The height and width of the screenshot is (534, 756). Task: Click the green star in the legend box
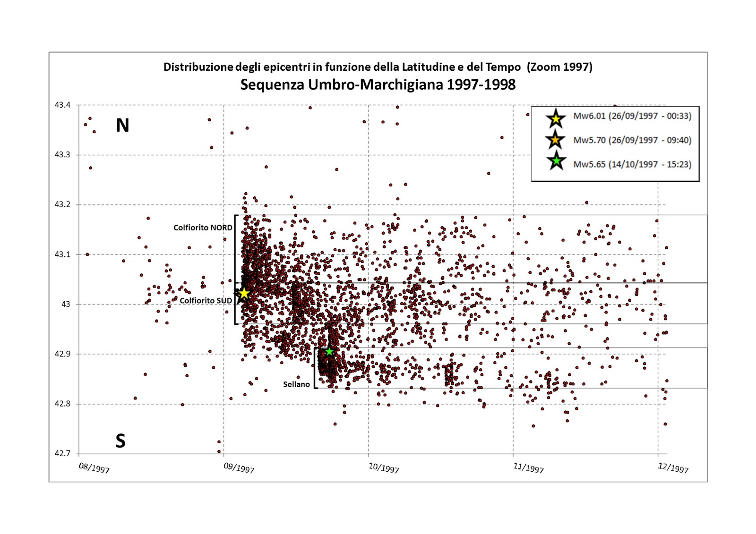[557, 161]
